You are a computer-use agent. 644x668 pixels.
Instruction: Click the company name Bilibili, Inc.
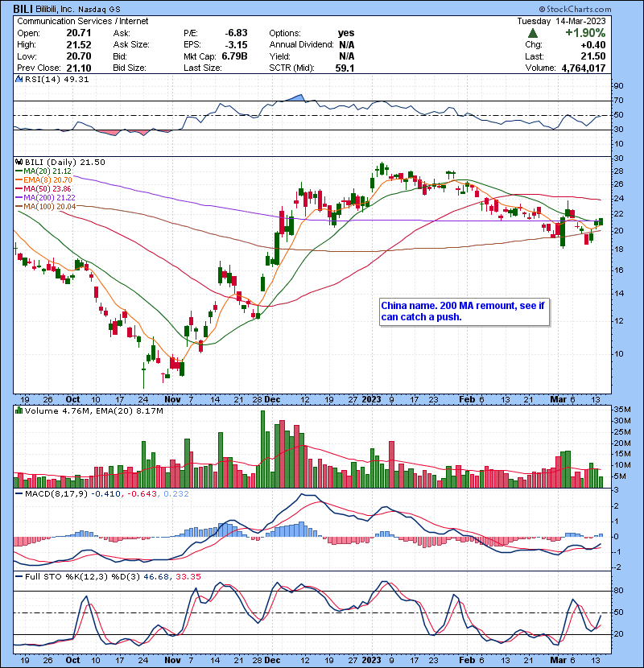coord(55,9)
